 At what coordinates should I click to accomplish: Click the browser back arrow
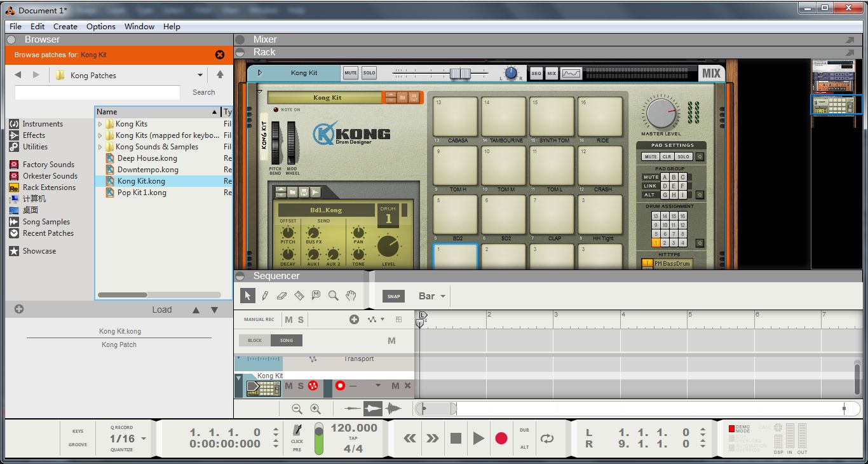pyautogui.click(x=18, y=75)
